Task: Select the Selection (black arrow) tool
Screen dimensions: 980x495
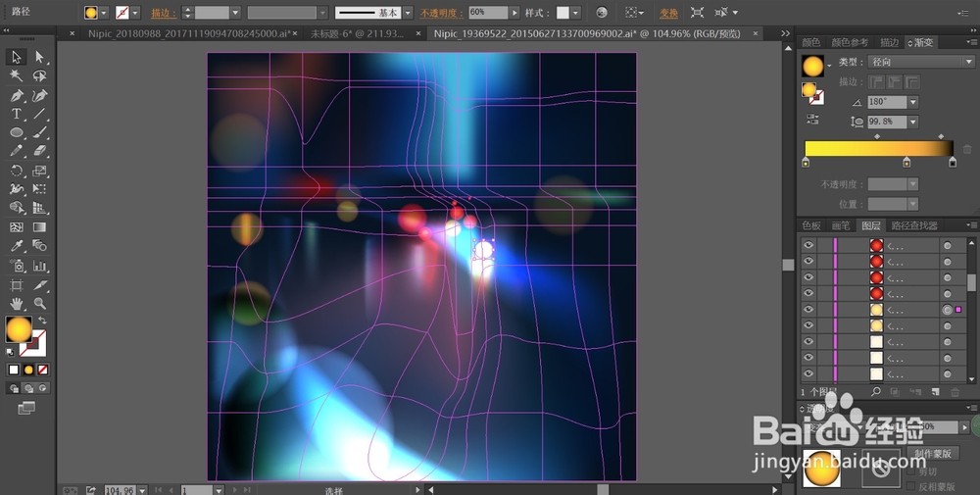Action: click(x=17, y=57)
